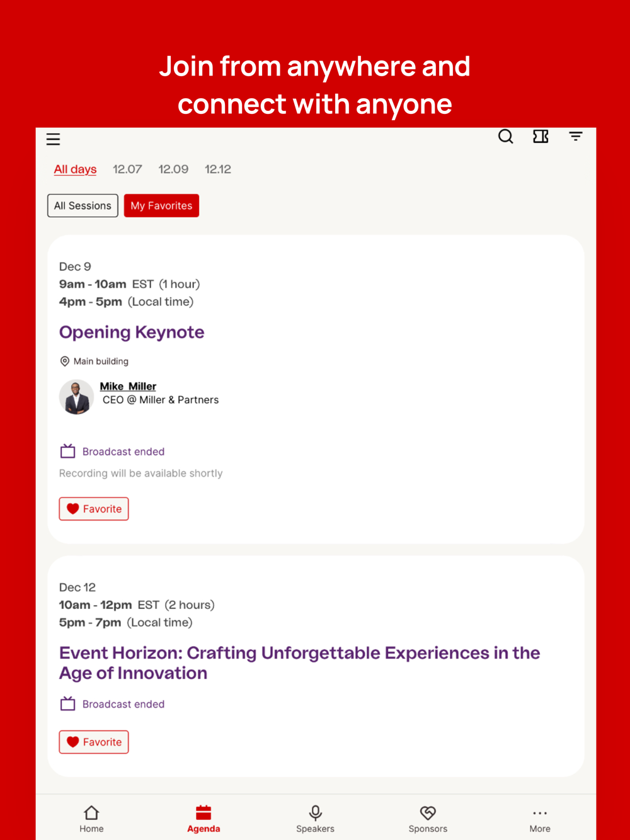Open the Agenda tab
630x840 pixels.
(x=203, y=819)
